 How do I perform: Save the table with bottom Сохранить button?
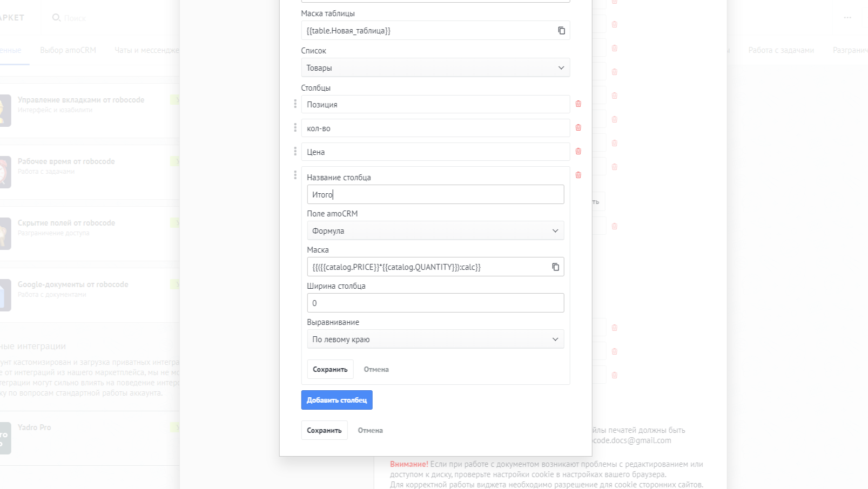(x=324, y=430)
